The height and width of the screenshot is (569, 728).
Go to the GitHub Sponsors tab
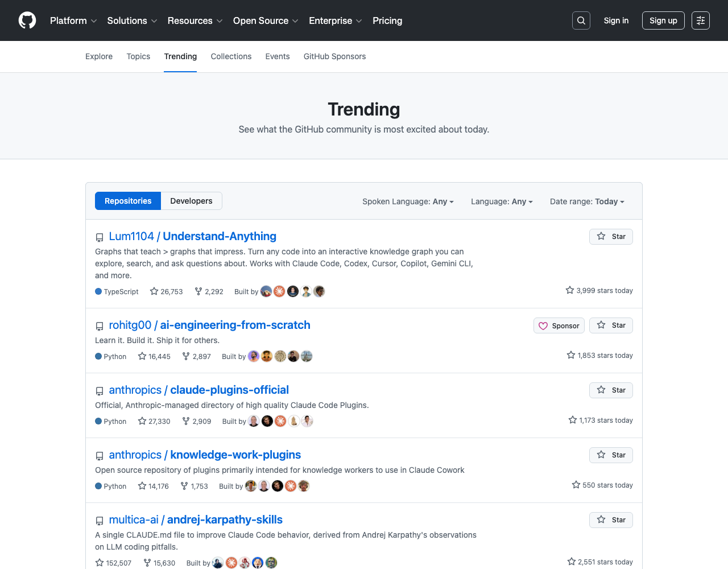point(334,56)
